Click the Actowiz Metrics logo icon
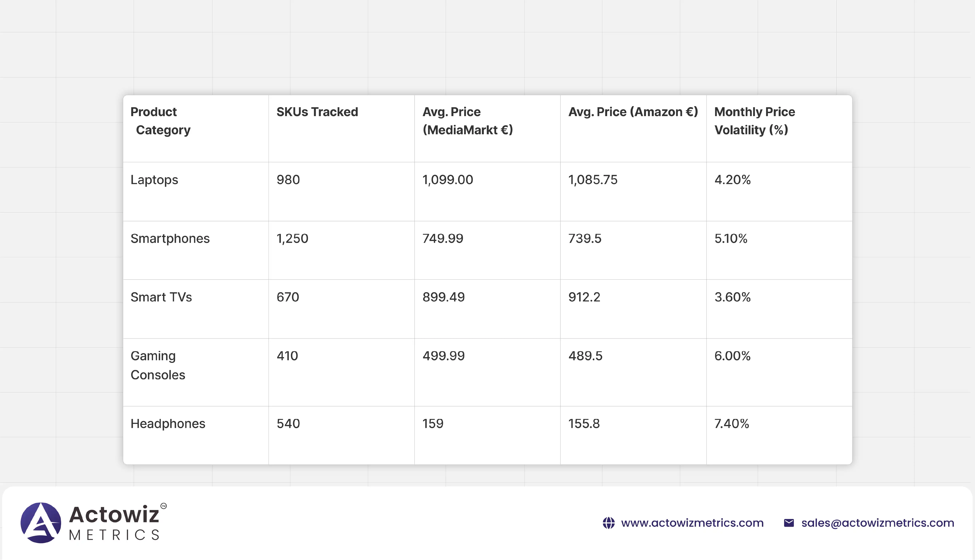The height and width of the screenshot is (560, 975). pos(41,523)
